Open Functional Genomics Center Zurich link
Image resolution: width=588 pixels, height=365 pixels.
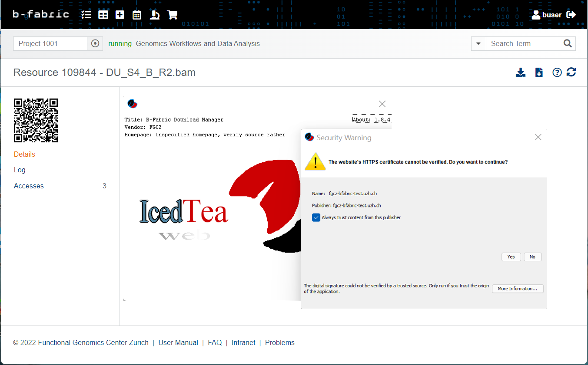[x=93, y=342]
